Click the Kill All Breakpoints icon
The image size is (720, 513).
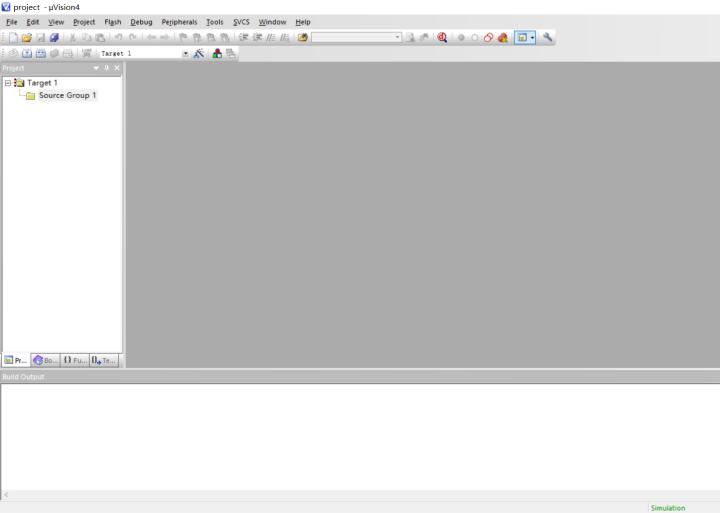tap(503, 38)
